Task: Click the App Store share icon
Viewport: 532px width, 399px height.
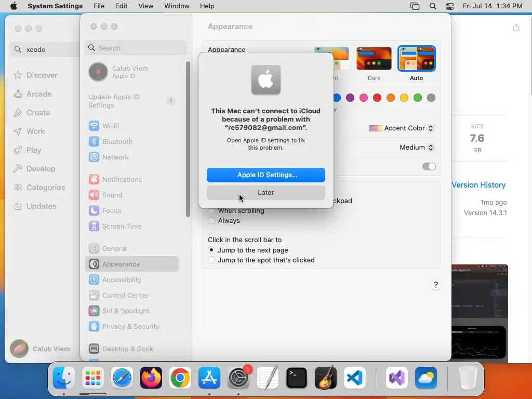Action: (516, 28)
